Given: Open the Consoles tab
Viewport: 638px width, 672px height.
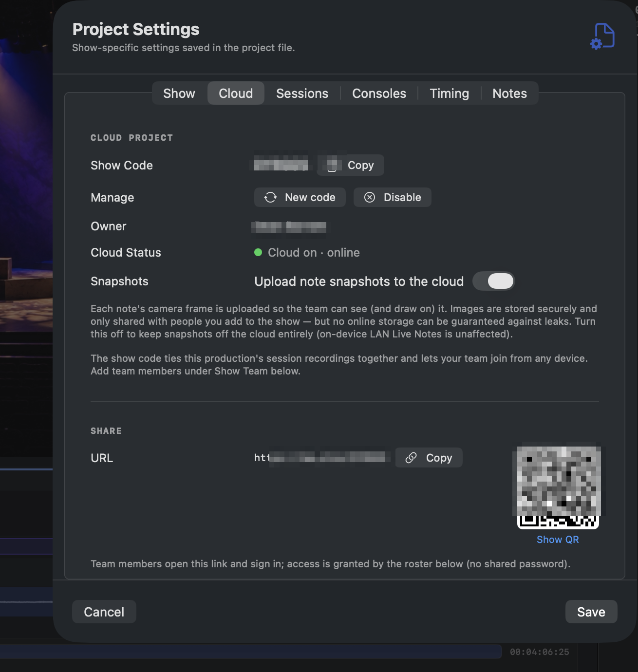Looking at the screenshot, I should [x=379, y=93].
